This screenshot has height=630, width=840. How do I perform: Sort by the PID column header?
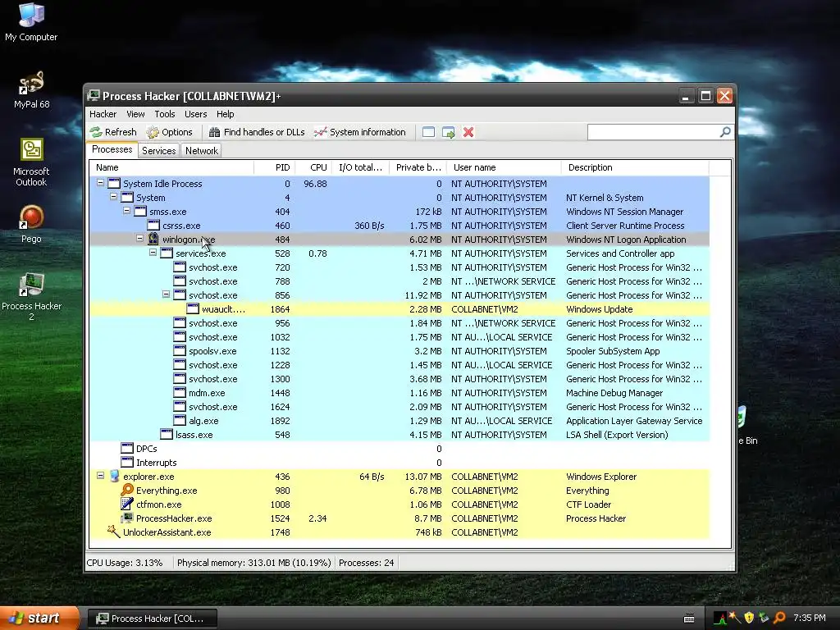click(x=274, y=167)
